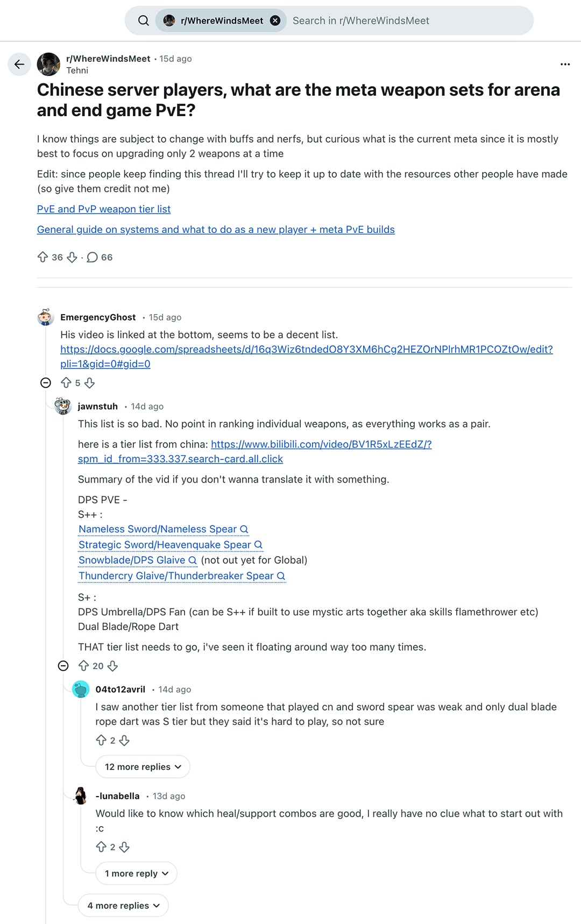Upvote jawnstuh's tier list comment
This screenshot has width=581, height=924.
(83, 666)
